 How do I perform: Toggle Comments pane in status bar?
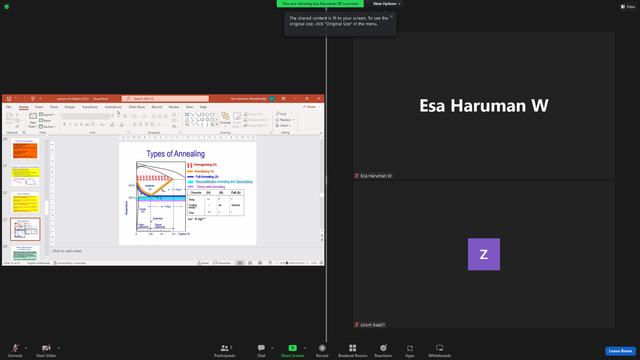click(x=222, y=263)
